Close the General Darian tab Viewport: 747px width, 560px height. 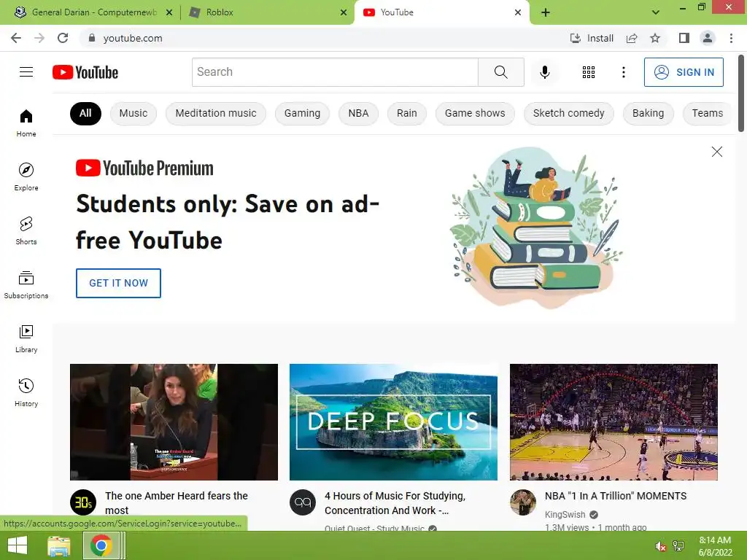(169, 12)
